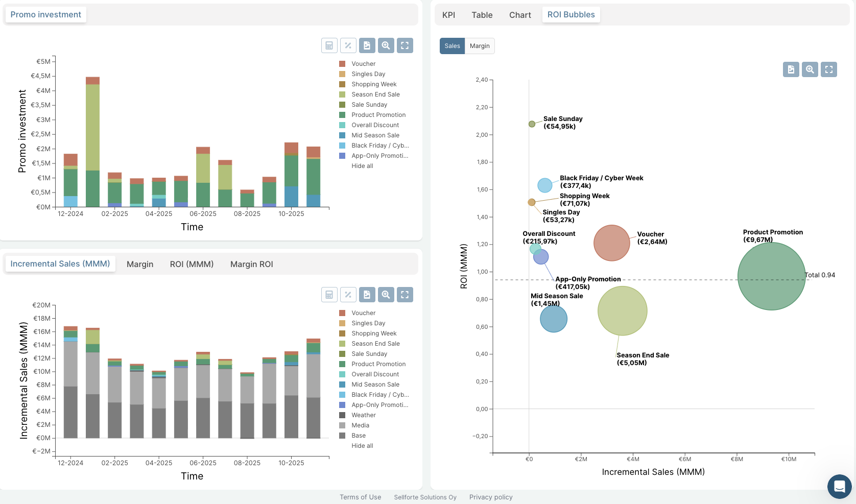Open Incremental Sales chart in fullscreen

click(405, 295)
